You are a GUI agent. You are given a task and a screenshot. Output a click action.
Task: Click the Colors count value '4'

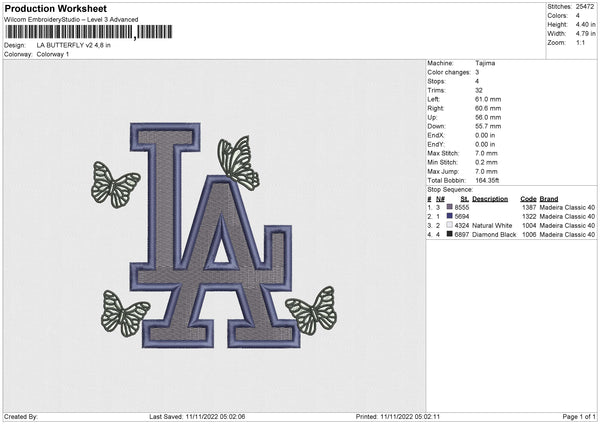pos(577,16)
